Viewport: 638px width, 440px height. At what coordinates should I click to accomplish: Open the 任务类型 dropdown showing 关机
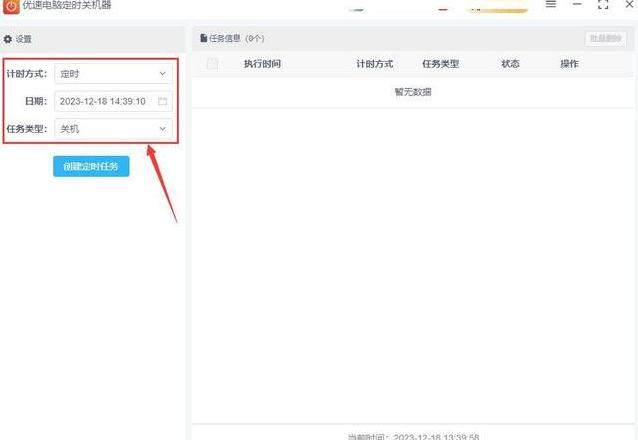tap(114, 129)
